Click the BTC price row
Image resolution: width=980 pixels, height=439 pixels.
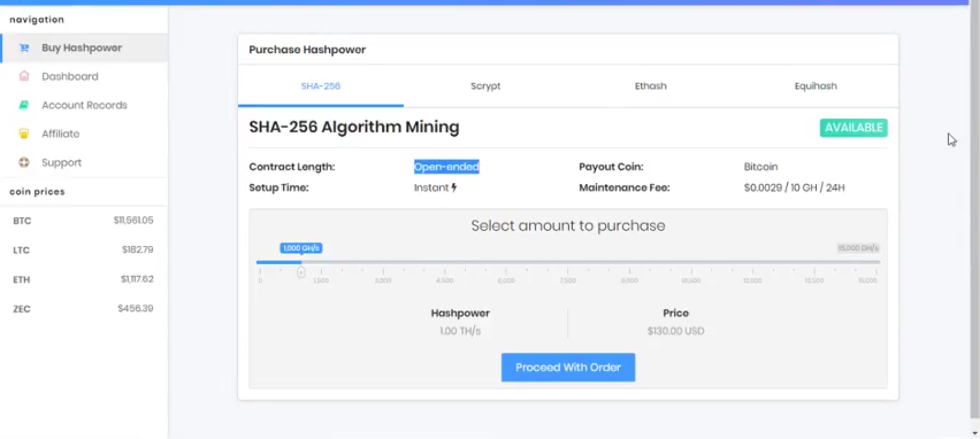click(83, 221)
